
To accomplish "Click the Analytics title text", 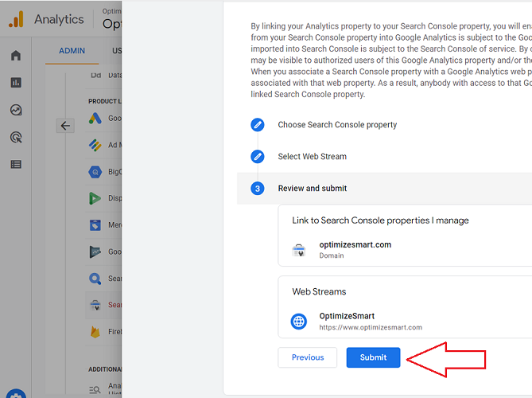I will (59, 19).
